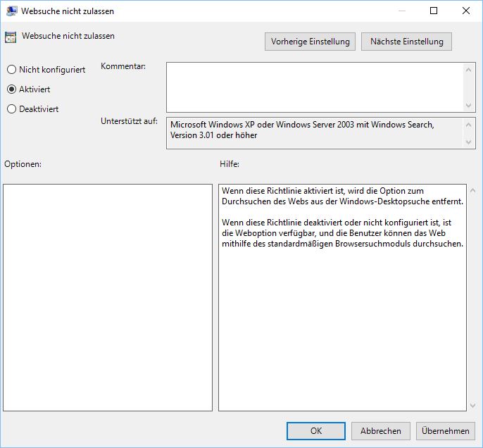
Task: Click the Hilfe pane scroll up arrow
Action: click(x=472, y=190)
